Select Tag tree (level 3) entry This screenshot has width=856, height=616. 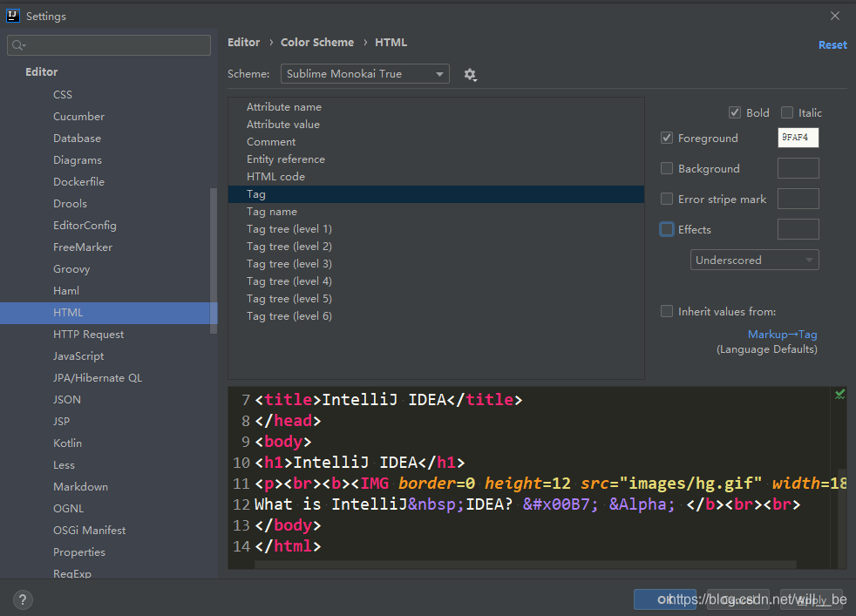(436, 264)
